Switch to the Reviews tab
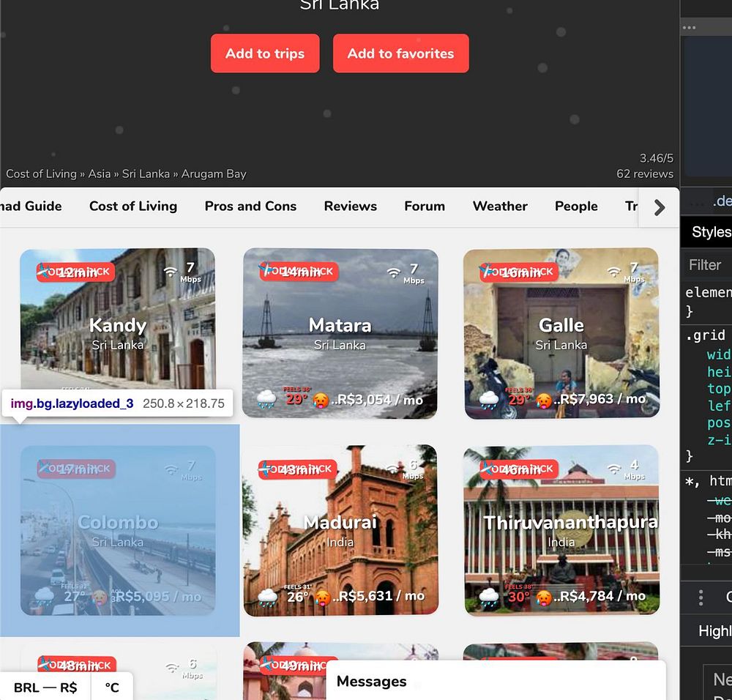 point(350,206)
